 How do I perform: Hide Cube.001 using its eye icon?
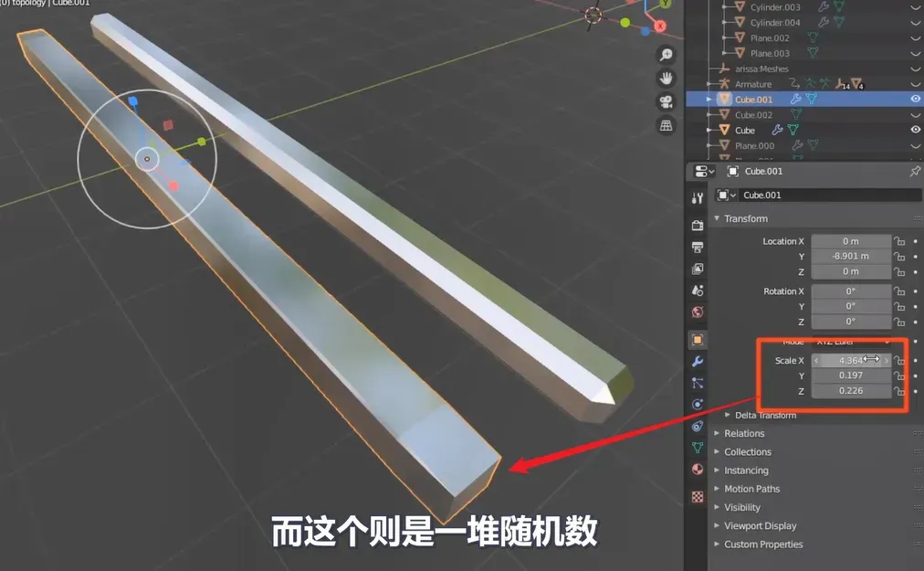click(x=915, y=100)
